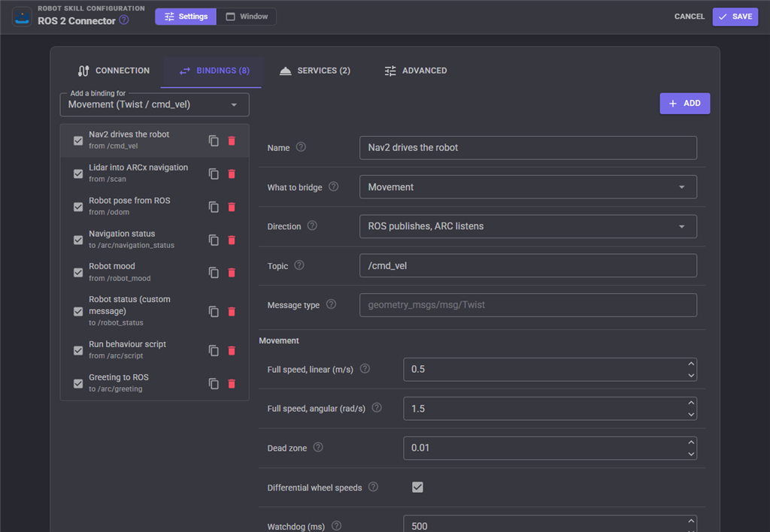Duplicate the Navigation status binding
This screenshot has height=532, width=770.
click(x=214, y=240)
